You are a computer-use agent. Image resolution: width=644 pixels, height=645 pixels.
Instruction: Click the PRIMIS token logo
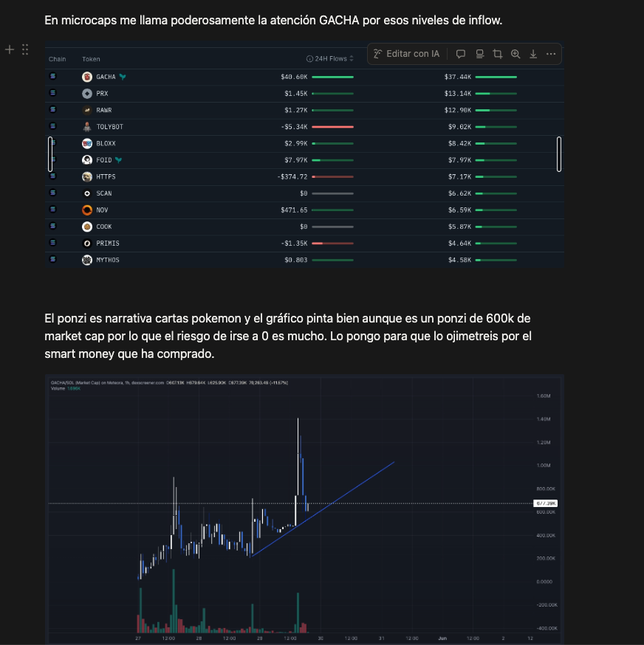pyautogui.click(x=87, y=244)
